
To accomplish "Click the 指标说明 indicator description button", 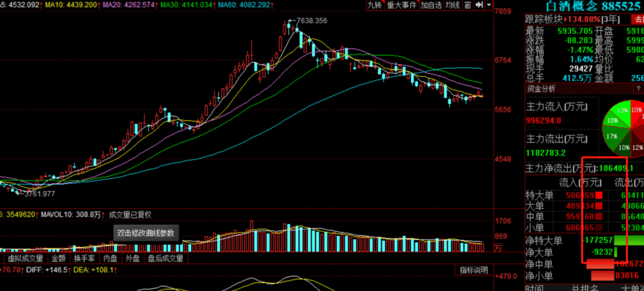I will (473, 270).
